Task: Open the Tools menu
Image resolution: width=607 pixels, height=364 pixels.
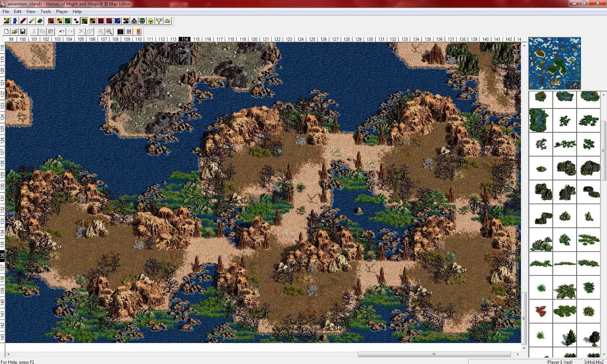Action: [46, 11]
